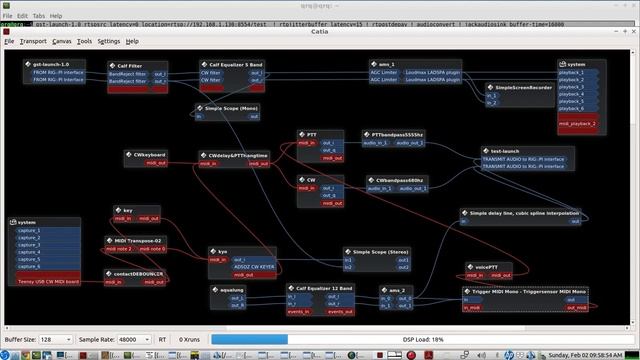Select the playback_6 port
The image size is (640, 360).
click(577, 109)
